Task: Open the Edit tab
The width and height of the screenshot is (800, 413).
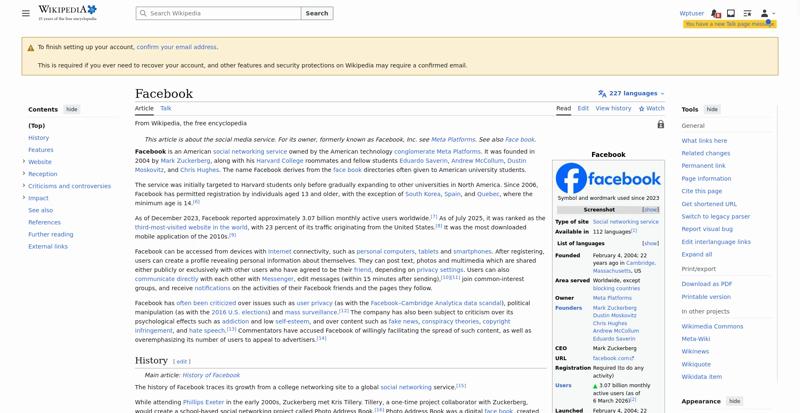Action: (583, 108)
